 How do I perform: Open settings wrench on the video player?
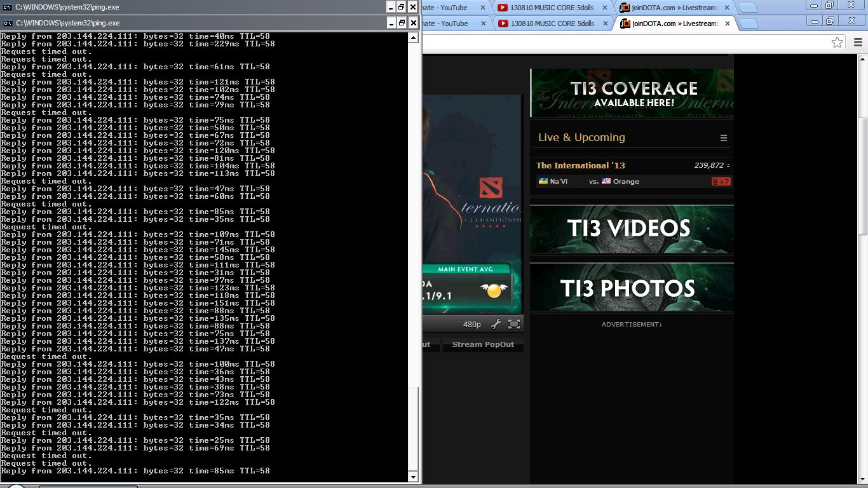(496, 324)
